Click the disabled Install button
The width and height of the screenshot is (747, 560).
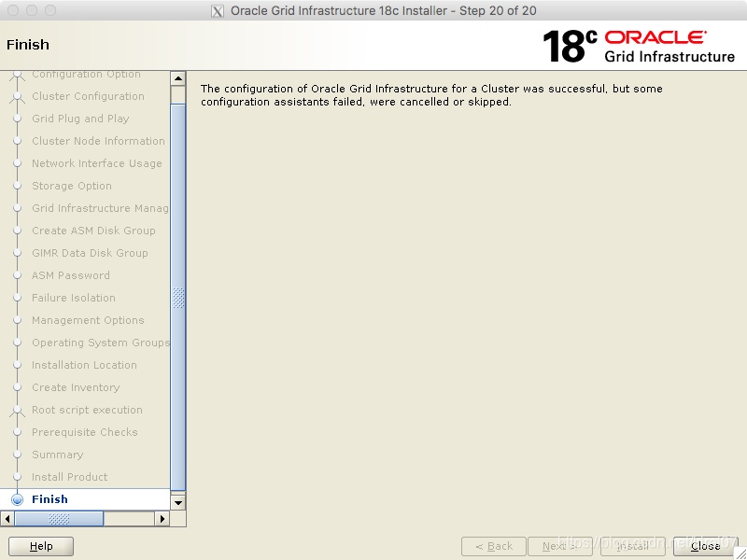[633, 546]
